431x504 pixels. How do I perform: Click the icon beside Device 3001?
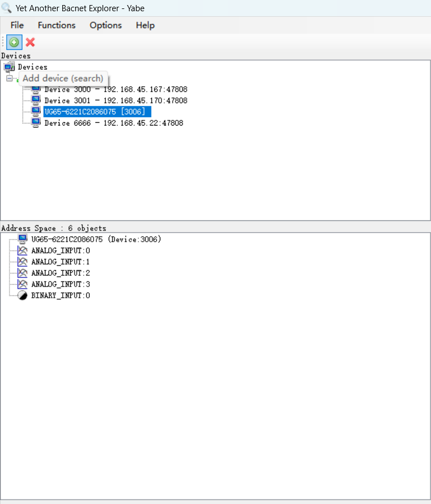(x=36, y=100)
